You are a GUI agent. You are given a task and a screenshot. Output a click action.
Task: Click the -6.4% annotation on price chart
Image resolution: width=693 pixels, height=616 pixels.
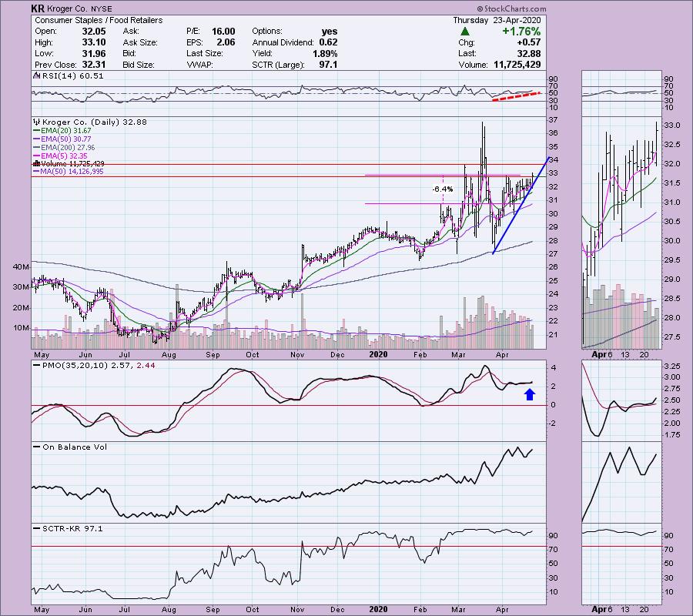[x=443, y=189]
